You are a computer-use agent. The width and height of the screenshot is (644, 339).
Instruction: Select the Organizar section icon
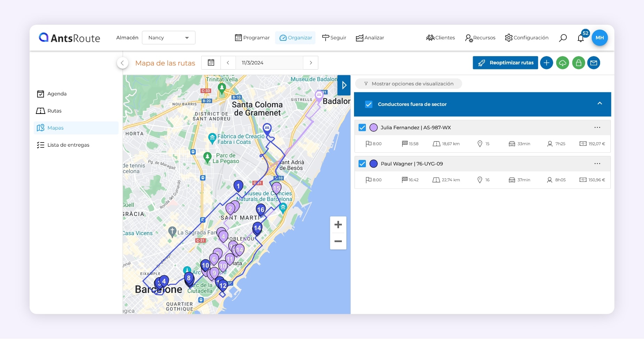click(x=283, y=38)
